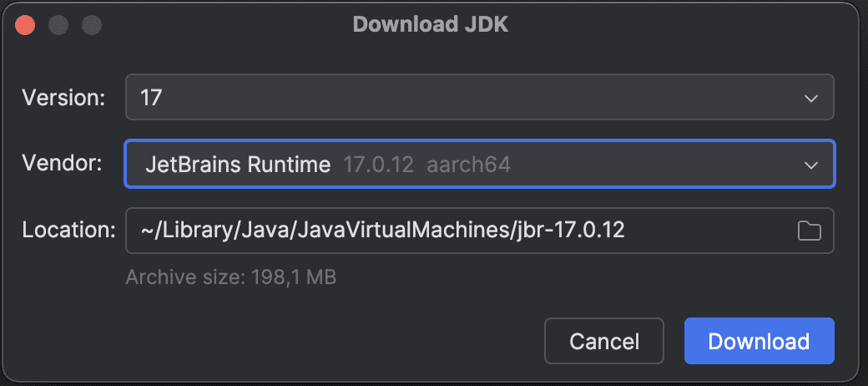Click the disabled gray minimize window button
This screenshot has width=868, height=386.
coord(58,25)
